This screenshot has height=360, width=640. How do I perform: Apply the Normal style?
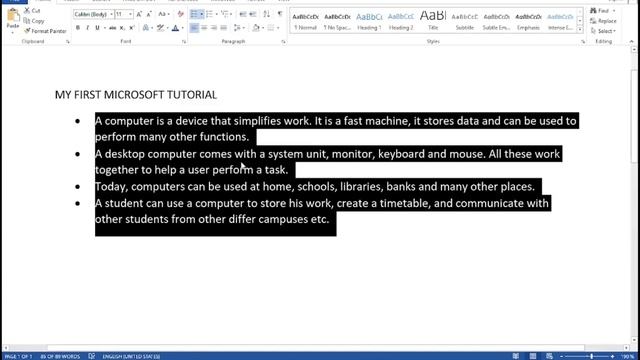click(305, 21)
